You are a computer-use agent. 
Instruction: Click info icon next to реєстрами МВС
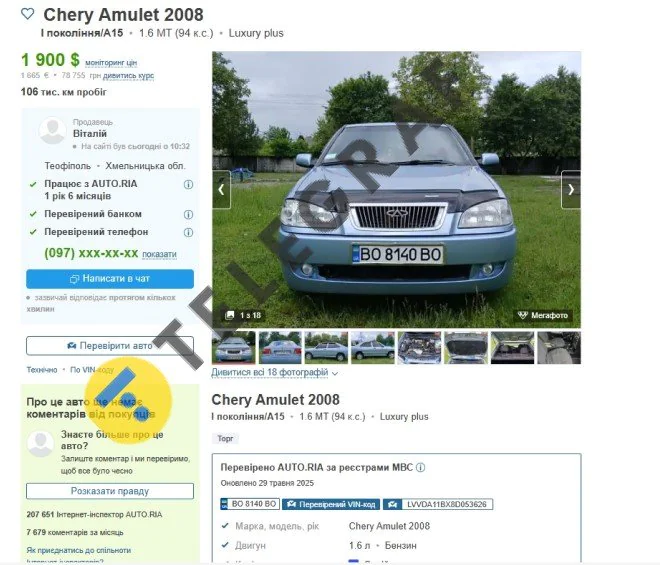click(x=420, y=467)
